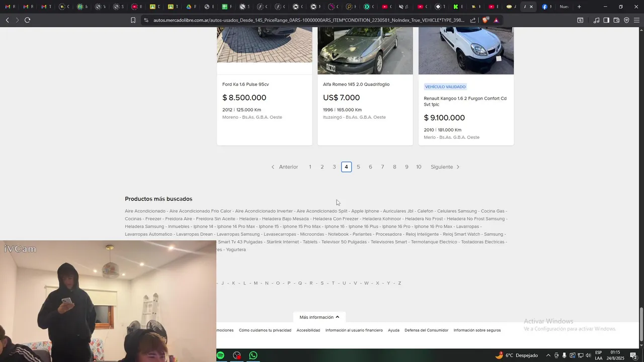Open results page 3
644x362 pixels.
[x=334, y=167]
